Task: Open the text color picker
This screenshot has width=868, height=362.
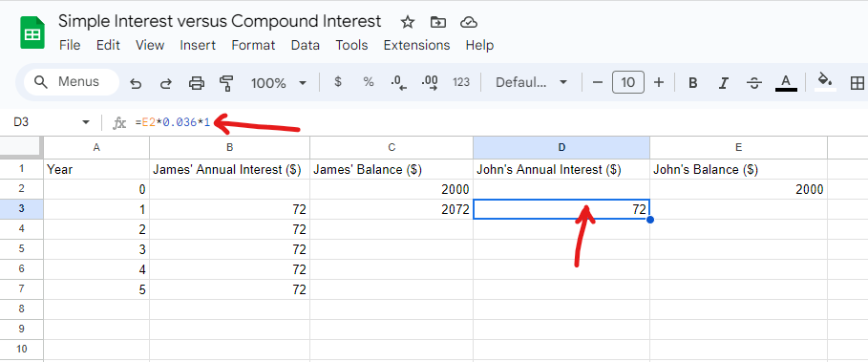Action: pyautogui.click(x=786, y=83)
